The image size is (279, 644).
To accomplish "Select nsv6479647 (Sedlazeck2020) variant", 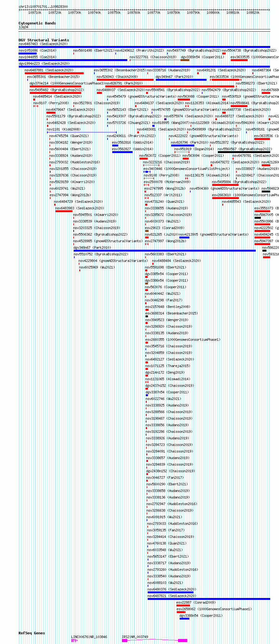I will click(x=71, y=110).
